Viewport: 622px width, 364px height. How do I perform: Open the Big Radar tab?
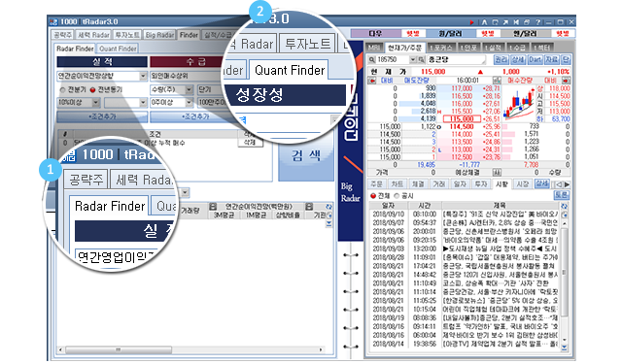point(159,35)
